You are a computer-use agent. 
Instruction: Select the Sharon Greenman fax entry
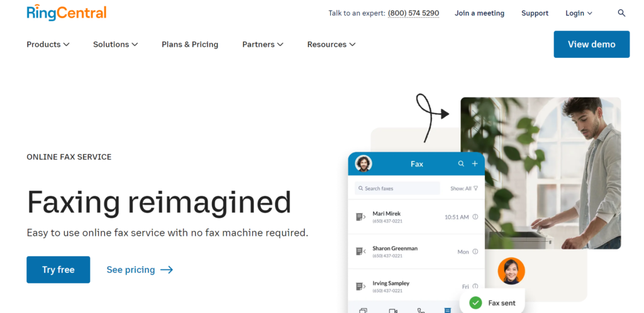click(x=416, y=251)
